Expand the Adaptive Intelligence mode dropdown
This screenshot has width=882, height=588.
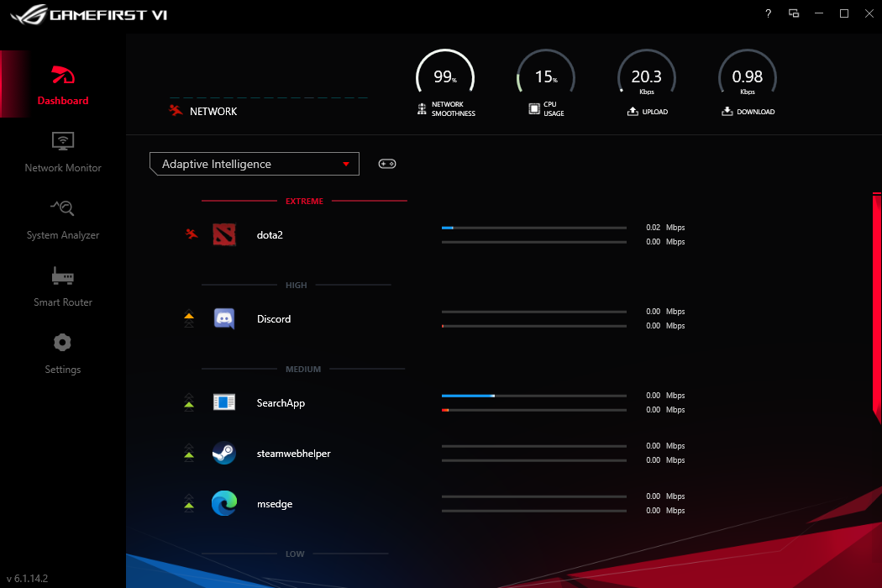pos(255,164)
